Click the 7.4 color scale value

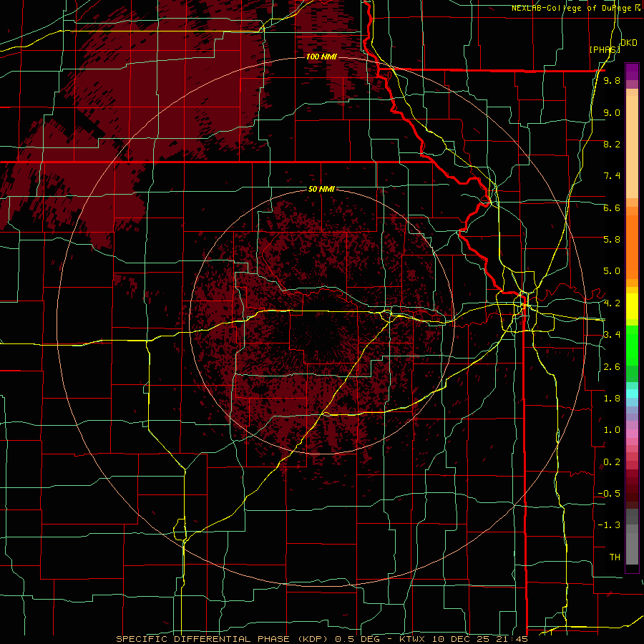click(612, 176)
